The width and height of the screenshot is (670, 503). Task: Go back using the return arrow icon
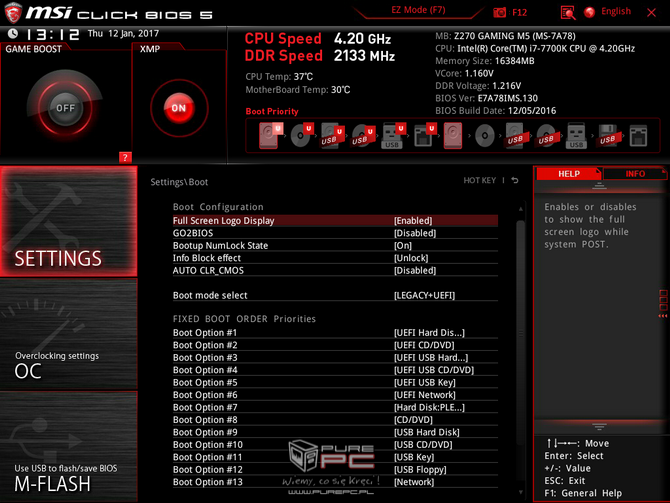coord(515,180)
